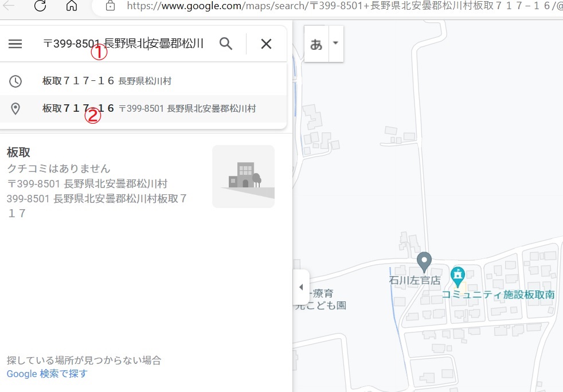Click the 板取 building thumbnail image
The width and height of the screenshot is (563, 392).
243,176
